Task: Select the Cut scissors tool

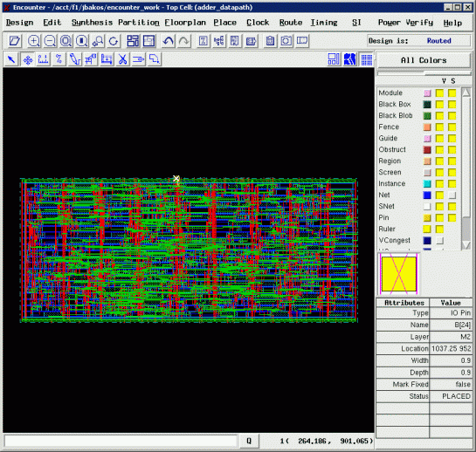Action: pyautogui.click(x=122, y=59)
